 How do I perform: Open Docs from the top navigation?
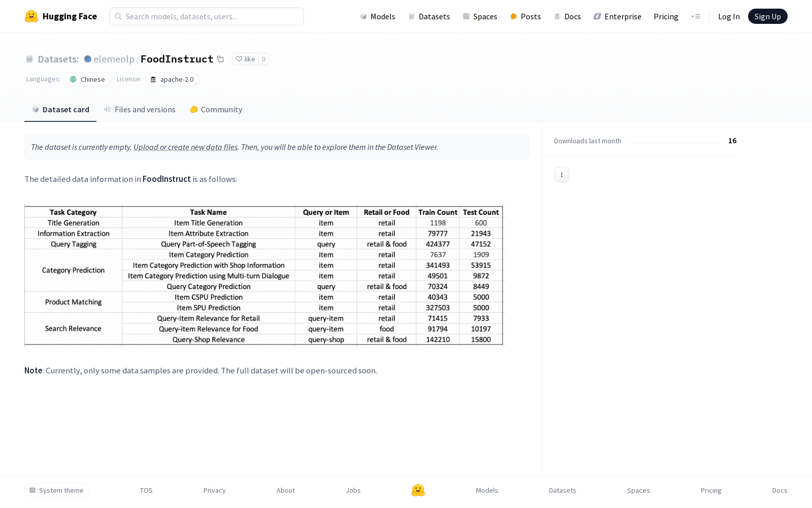567,16
